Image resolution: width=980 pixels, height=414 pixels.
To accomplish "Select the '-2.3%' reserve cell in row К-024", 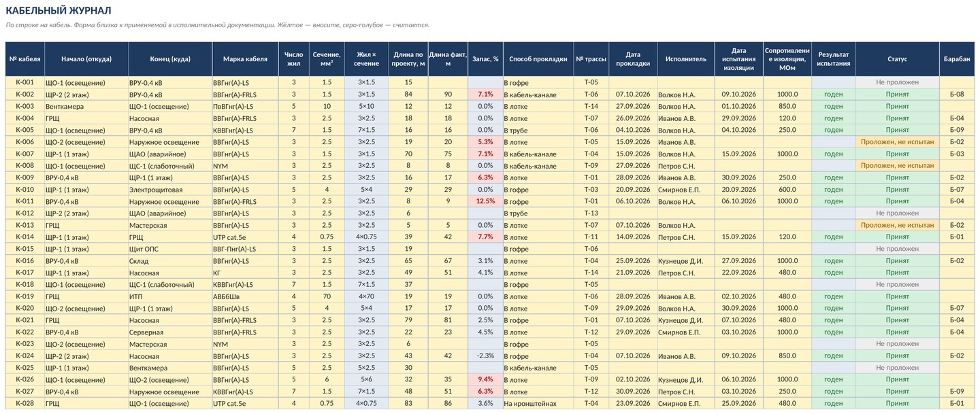I will [485, 356].
